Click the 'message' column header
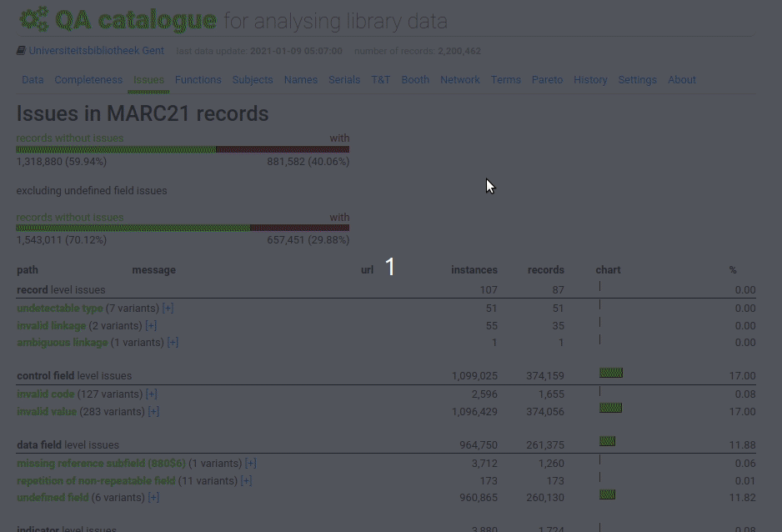Screen dimensions: 782x532 [x=153, y=269]
